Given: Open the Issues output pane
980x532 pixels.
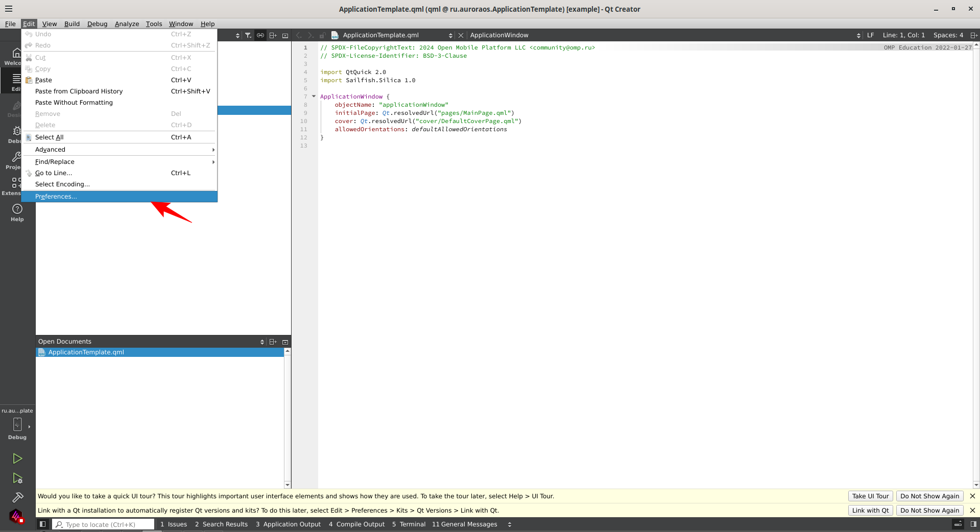Looking at the screenshot, I should [174, 524].
